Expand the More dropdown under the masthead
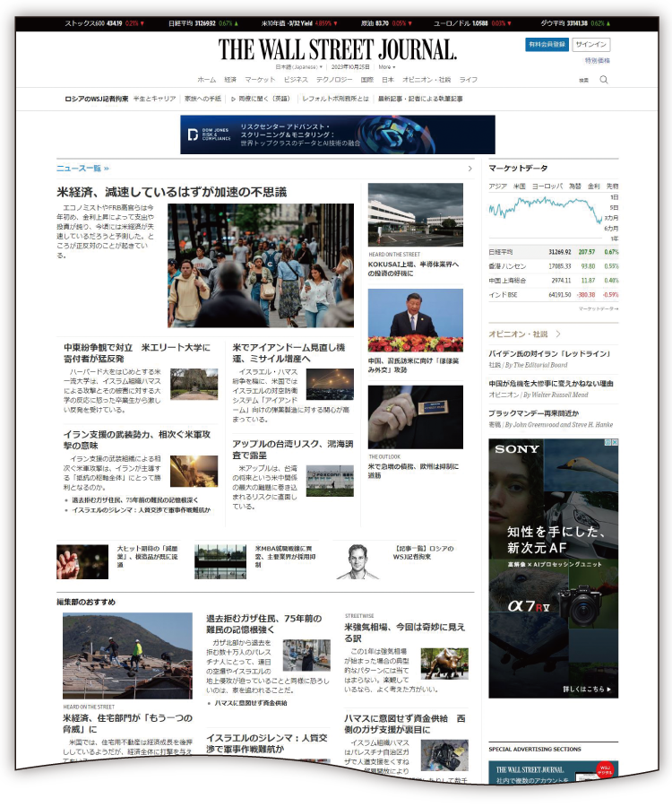This screenshot has width=672, height=807. pos(387,67)
